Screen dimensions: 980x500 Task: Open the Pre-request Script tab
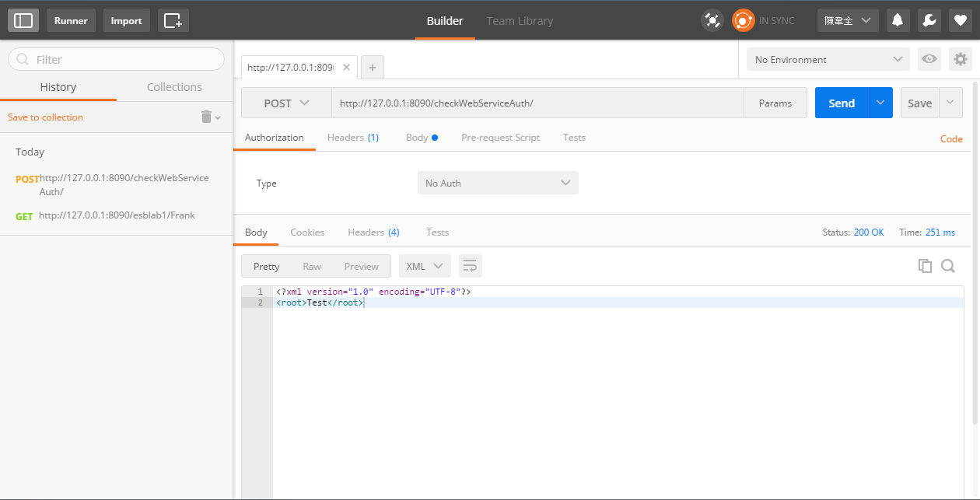pos(500,138)
